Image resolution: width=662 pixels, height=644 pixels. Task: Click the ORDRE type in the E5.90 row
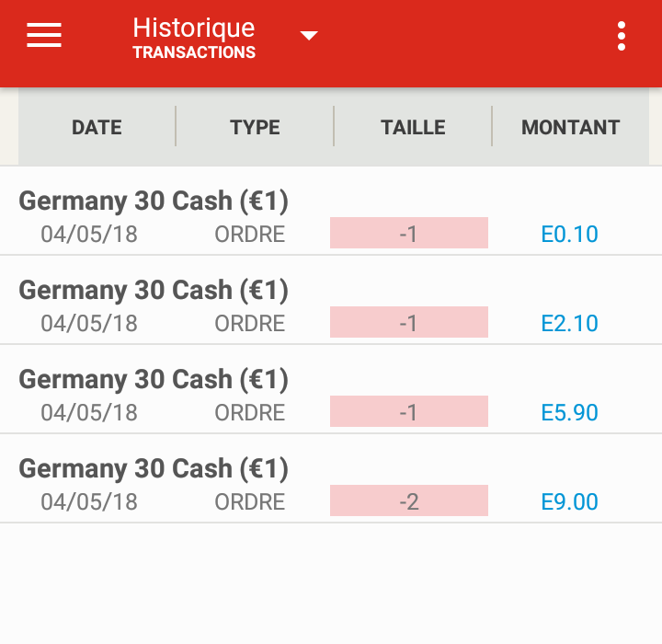point(250,413)
